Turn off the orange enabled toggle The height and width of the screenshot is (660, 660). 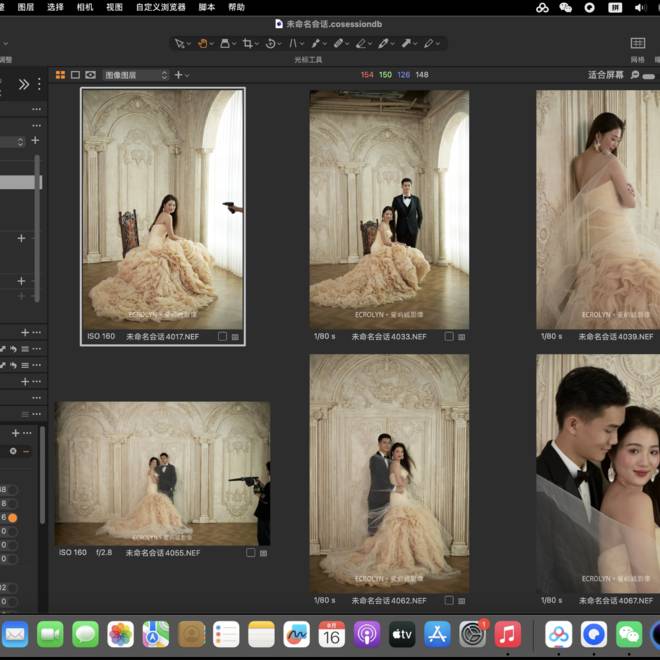click(12, 518)
